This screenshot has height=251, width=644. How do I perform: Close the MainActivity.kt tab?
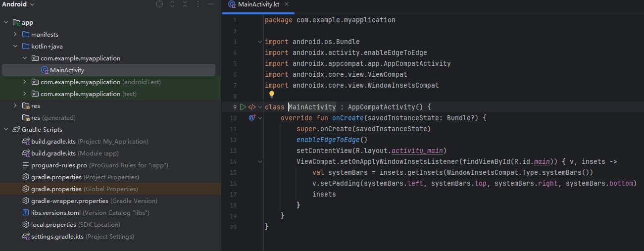[x=287, y=4]
